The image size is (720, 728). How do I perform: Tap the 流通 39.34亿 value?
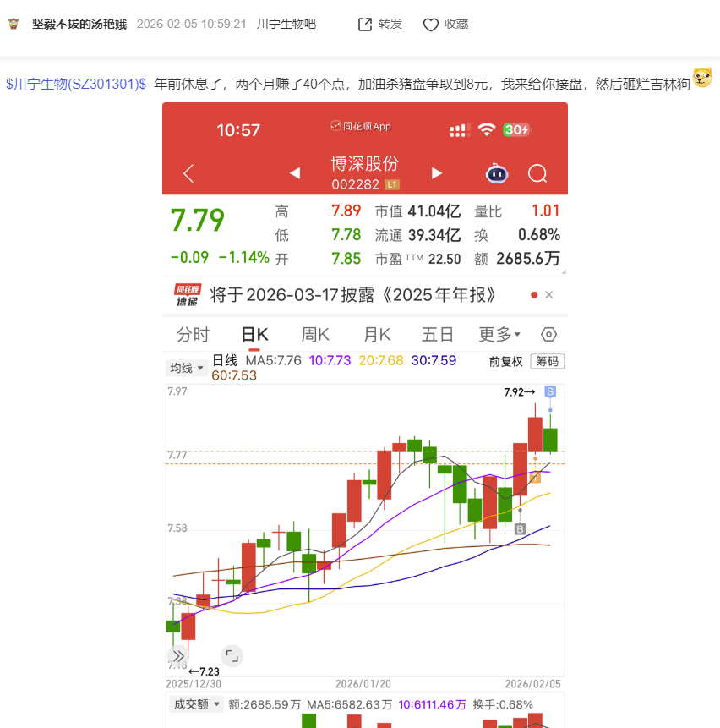coord(417,235)
